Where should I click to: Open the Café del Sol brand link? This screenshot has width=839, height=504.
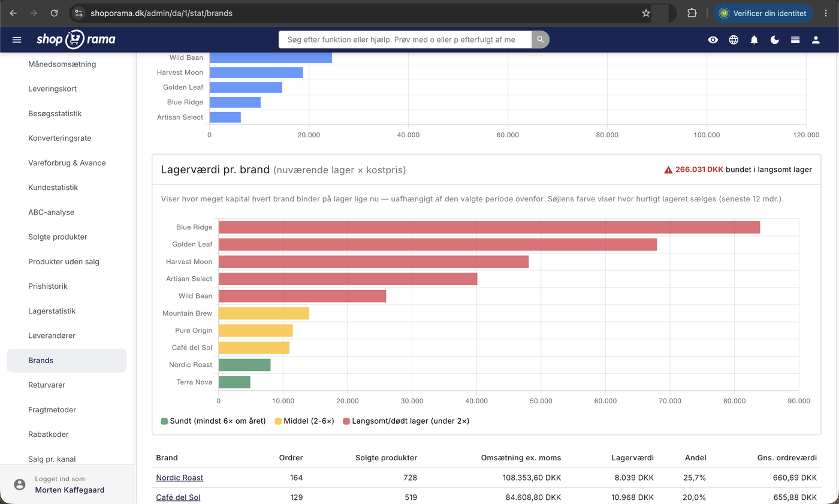click(178, 497)
